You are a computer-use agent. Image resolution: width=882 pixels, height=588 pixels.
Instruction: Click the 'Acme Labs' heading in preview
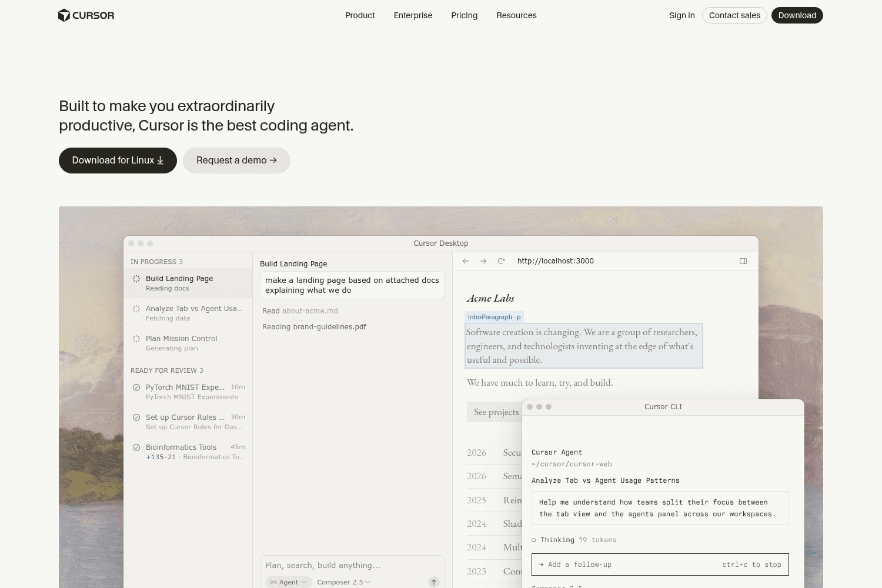click(x=490, y=298)
